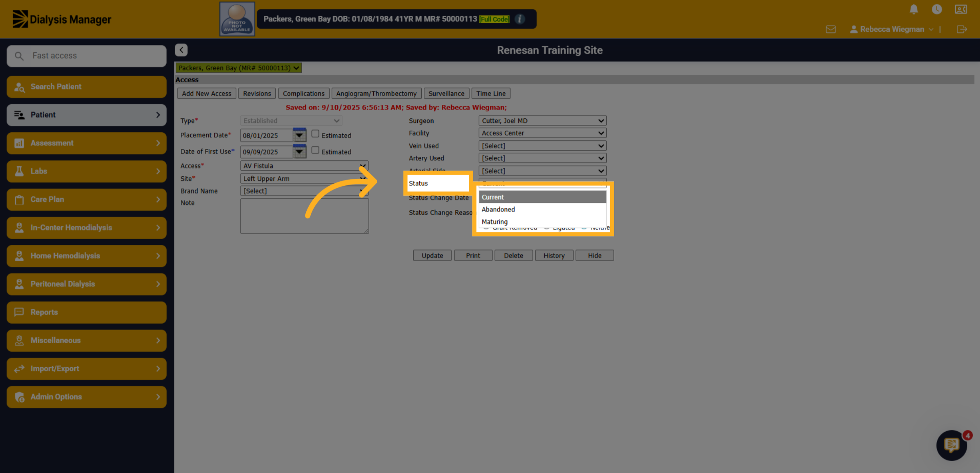Click the Delete button
Viewport: 980px width, 473px height.
(x=513, y=255)
